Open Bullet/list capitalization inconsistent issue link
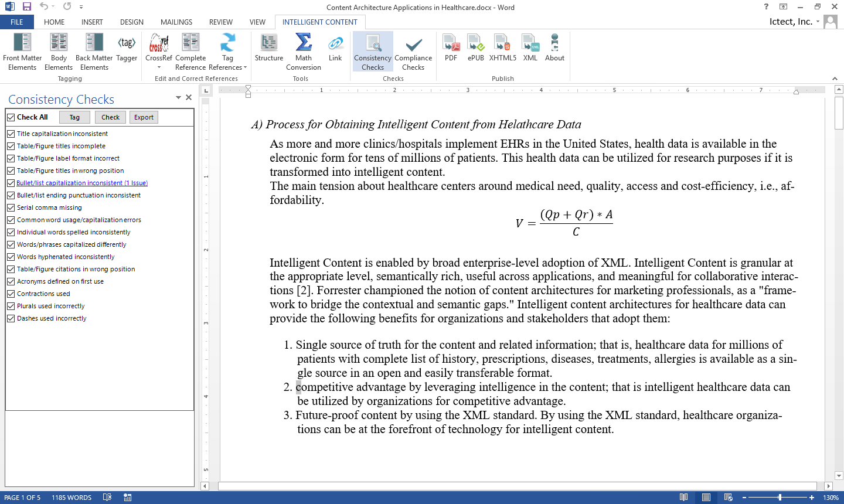844x504 pixels. coord(82,183)
